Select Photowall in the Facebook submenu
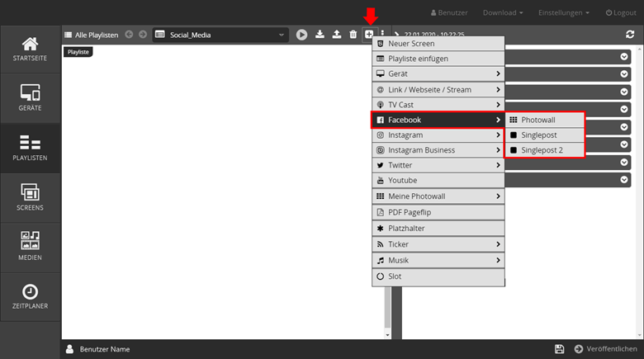The height and width of the screenshot is (359, 644). 545,120
